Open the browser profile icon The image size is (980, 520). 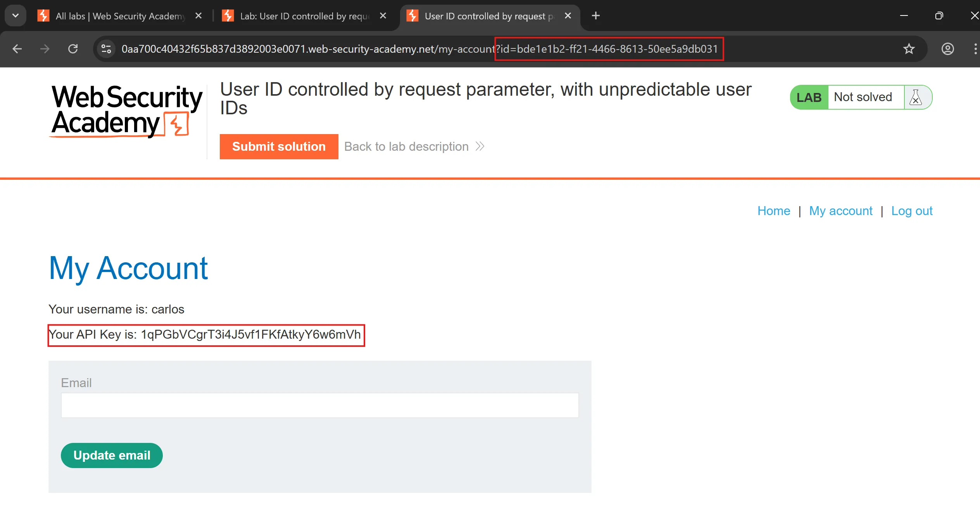click(947, 49)
